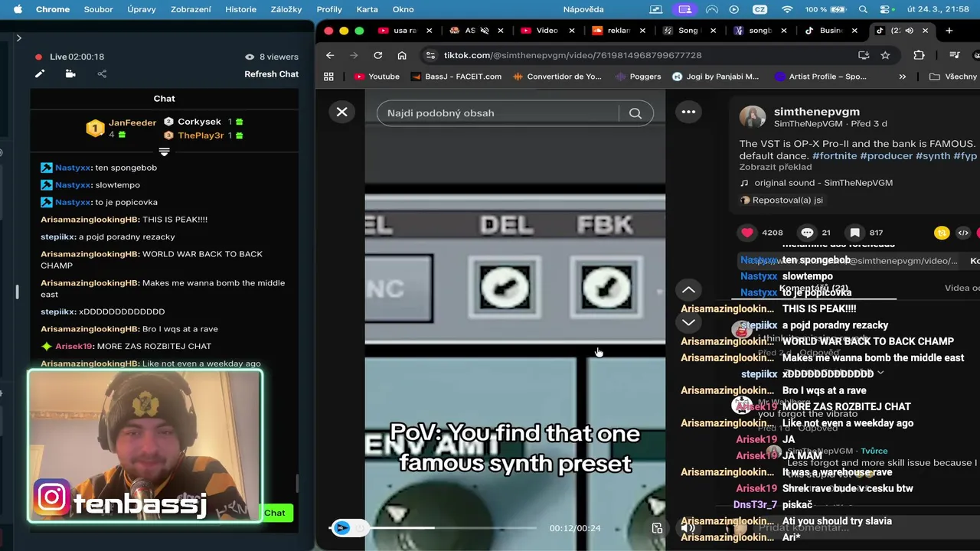Open the 'Convertidor de Yo...' bookmark
The width and height of the screenshot is (980, 551).
pyautogui.click(x=557, y=77)
